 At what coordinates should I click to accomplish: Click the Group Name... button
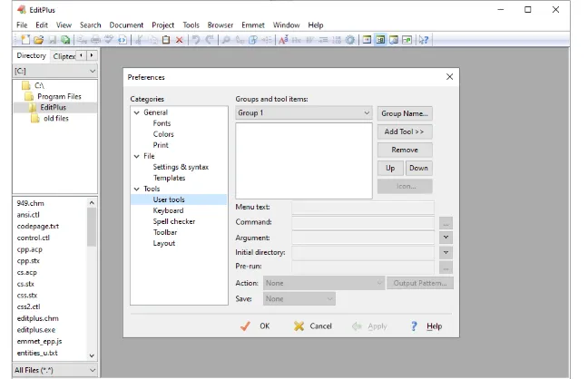click(405, 113)
